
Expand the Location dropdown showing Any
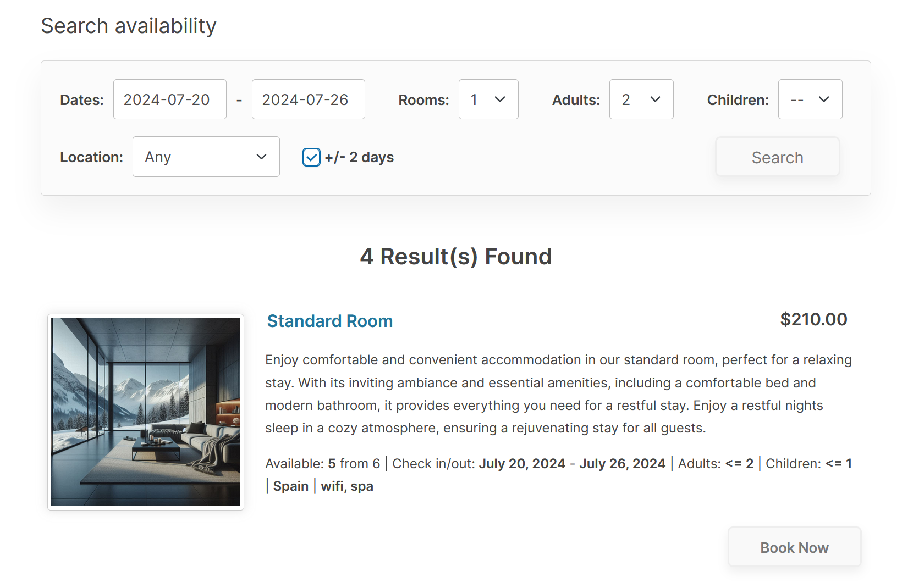[x=206, y=157]
